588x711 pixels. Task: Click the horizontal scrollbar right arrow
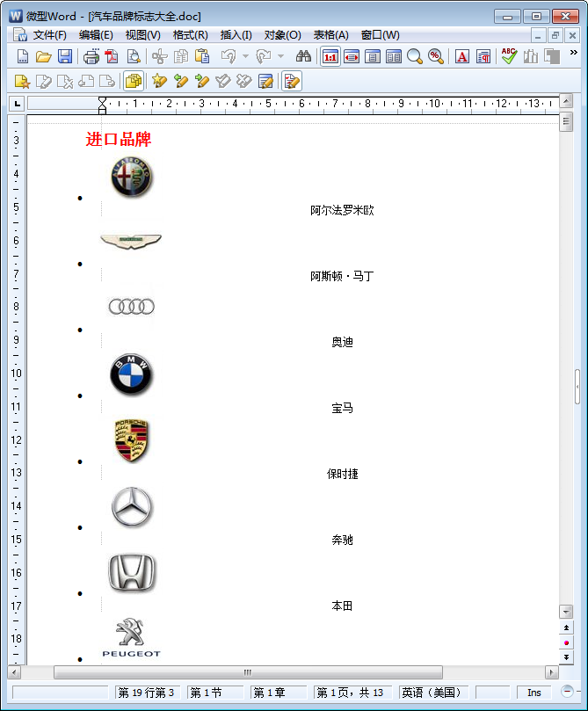coord(552,672)
